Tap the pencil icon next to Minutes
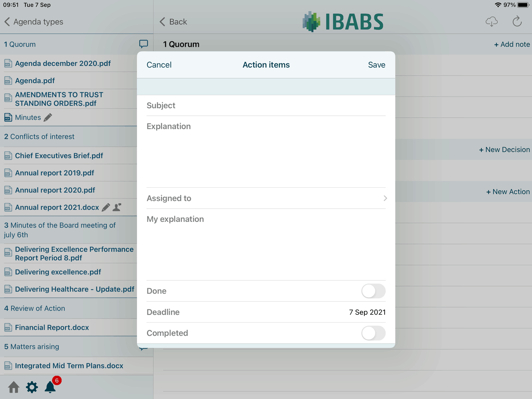532x399 pixels. (x=48, y=117)
